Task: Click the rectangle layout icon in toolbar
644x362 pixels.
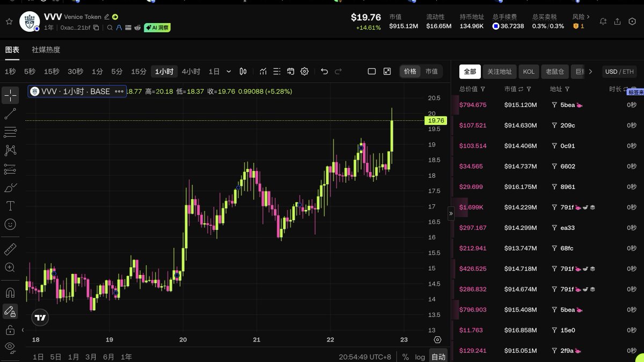Action: pyautogui.click(x=371, y=71)
